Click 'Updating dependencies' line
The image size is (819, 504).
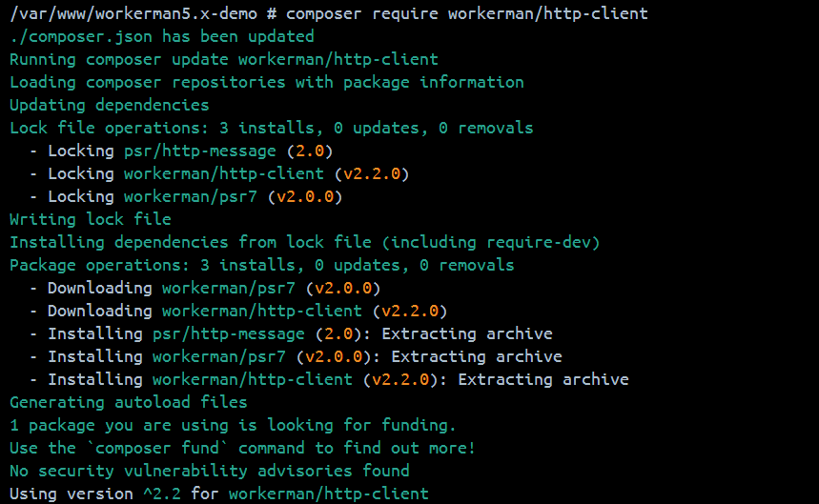[109, 105]
